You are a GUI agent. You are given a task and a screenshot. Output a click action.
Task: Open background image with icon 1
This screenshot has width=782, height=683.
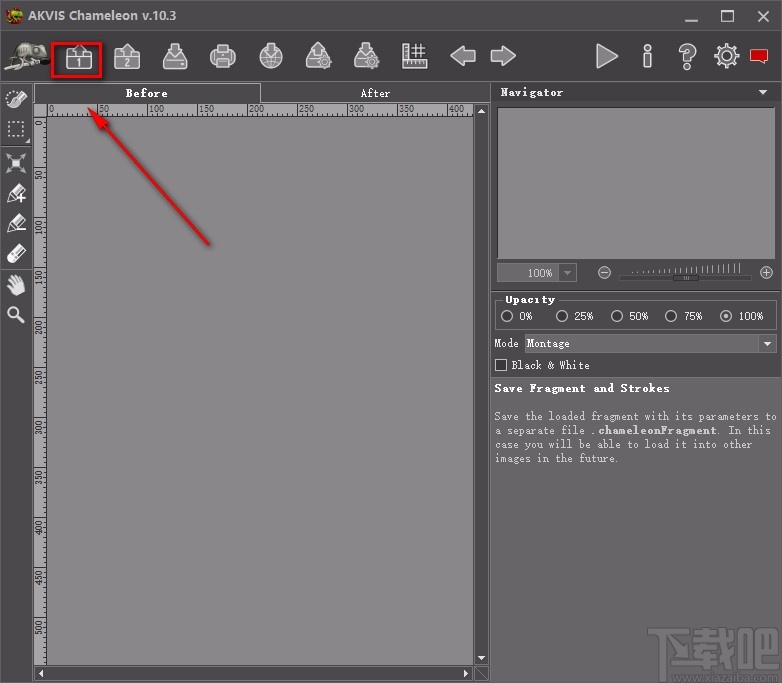[79, 57]
